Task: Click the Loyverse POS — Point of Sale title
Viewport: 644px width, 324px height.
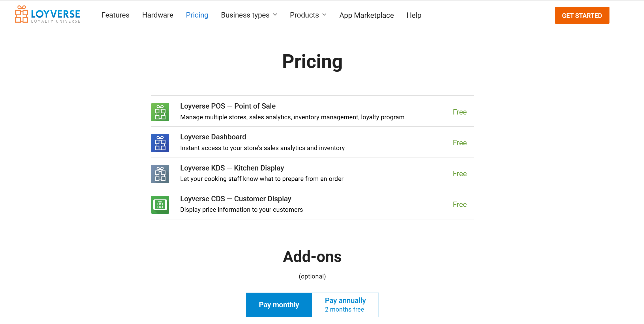Action: pyautogui.click(x=228, y=106)
